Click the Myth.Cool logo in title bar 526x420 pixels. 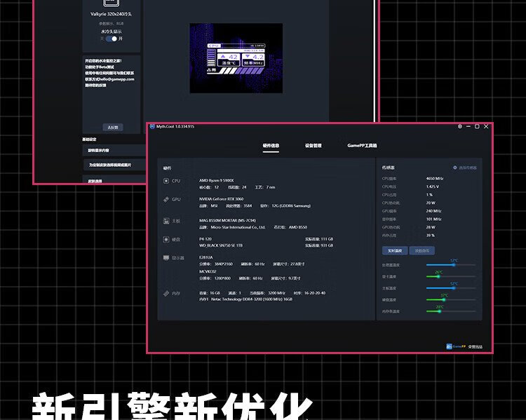[152, 126]
